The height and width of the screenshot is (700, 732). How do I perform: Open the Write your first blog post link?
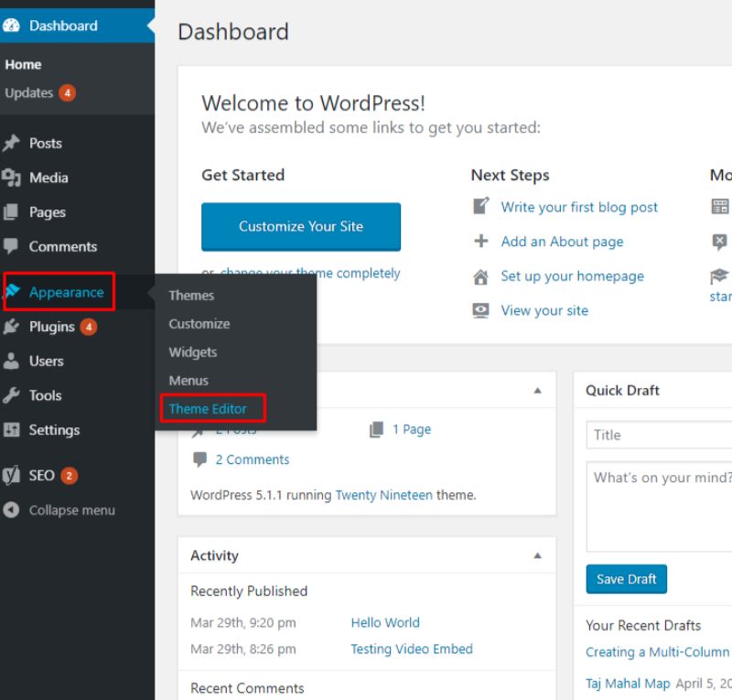579,208
